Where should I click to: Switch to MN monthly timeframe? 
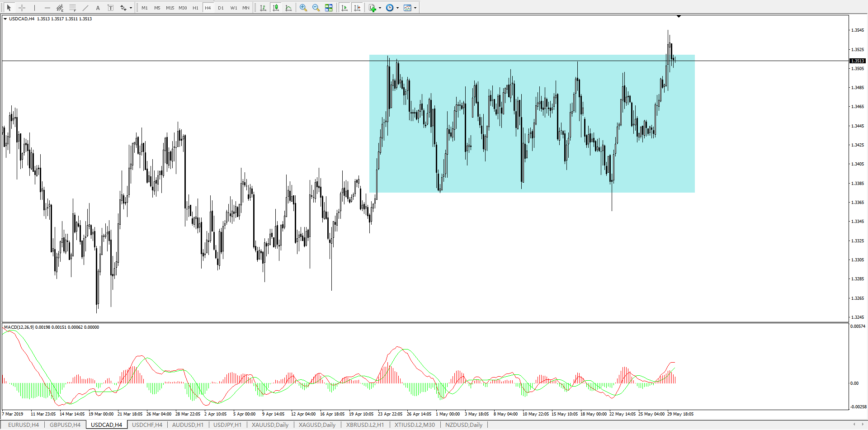[x=246, y=8]
